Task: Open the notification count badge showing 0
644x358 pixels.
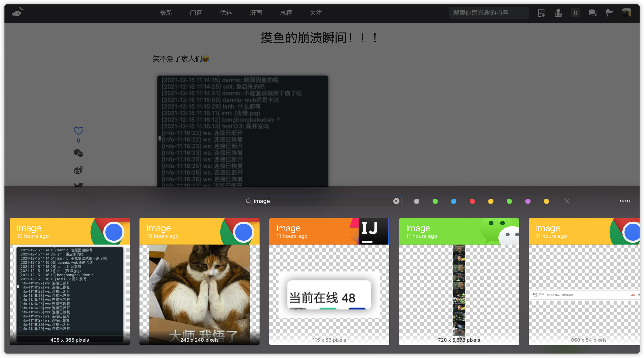Action: point(575,13)
